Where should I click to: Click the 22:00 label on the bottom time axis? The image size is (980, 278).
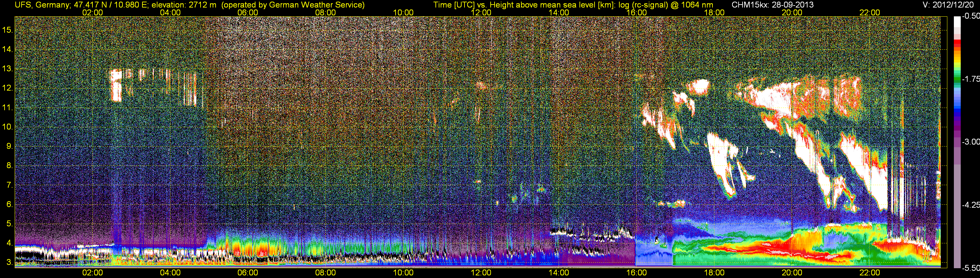(870, 273)
